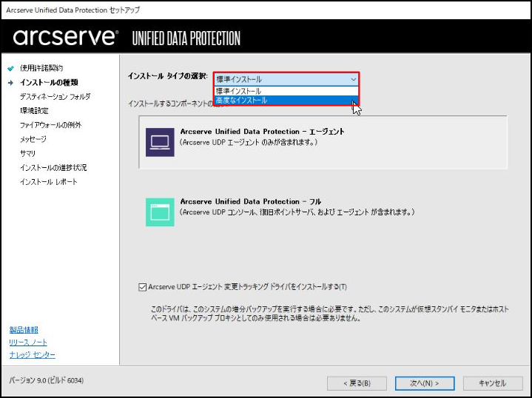This screenshot has height=398, width=532.
Task: Select the インストールの種類 step
Action: pos(49,82)
